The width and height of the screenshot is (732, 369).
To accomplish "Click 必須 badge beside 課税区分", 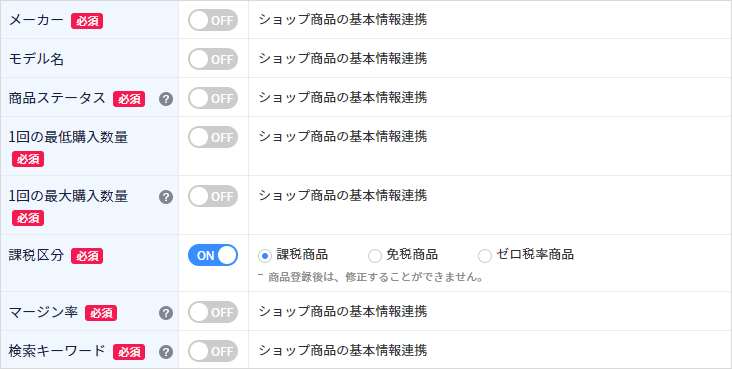I will coord(87,256).
